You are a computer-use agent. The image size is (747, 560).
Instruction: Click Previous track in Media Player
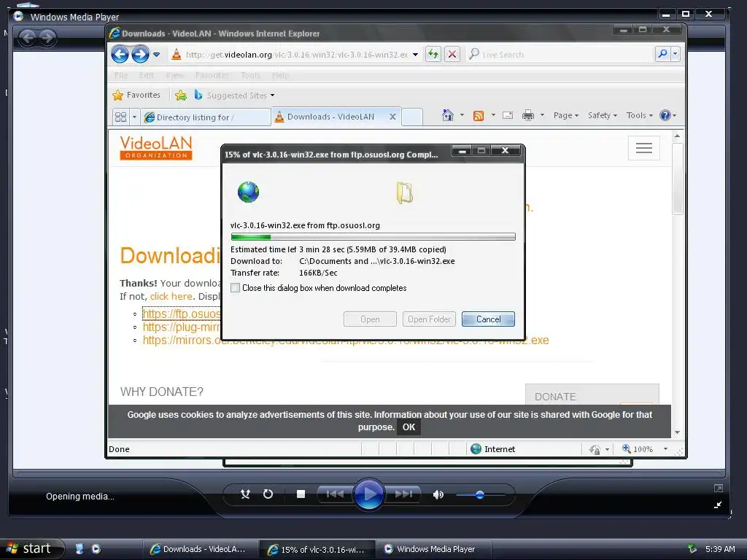(335, 494)
